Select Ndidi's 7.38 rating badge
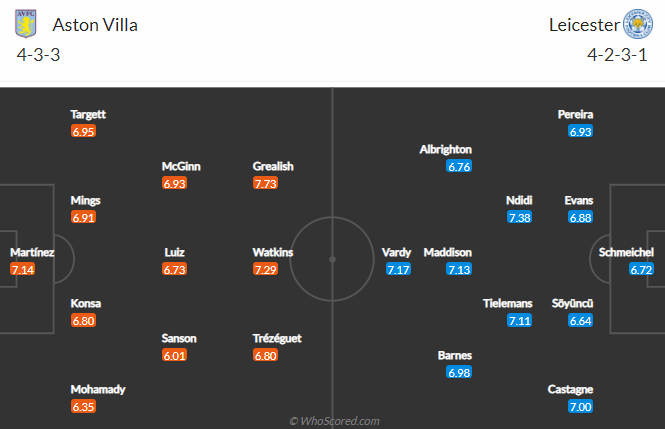Viewport: 665px width, 429px height. pyautogui.click(x=520, y=217)
